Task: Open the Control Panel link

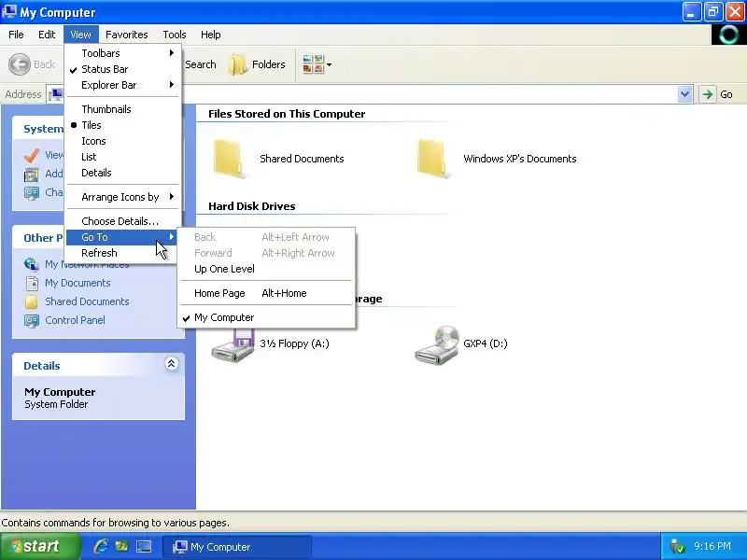Action: pos(76,320)
